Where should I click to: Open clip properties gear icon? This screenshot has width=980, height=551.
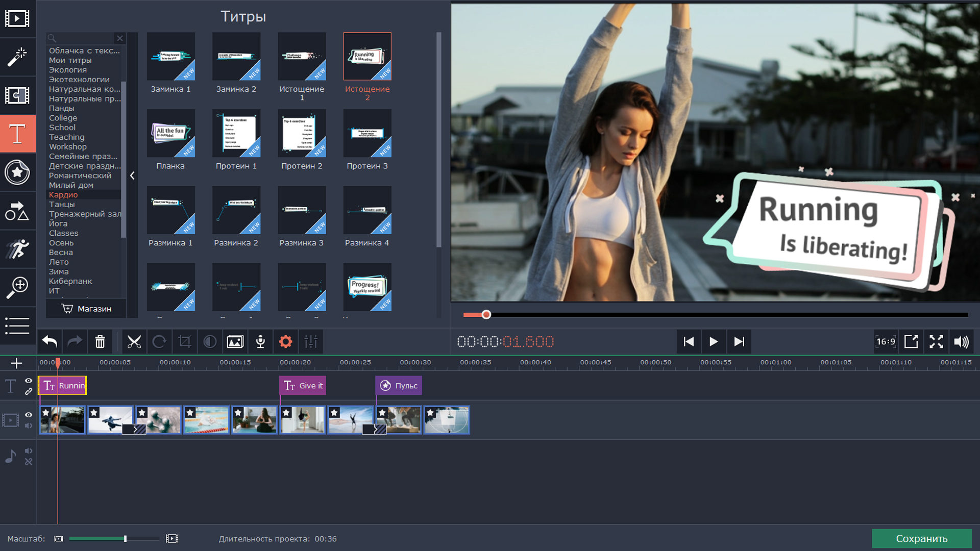(286, 342)
